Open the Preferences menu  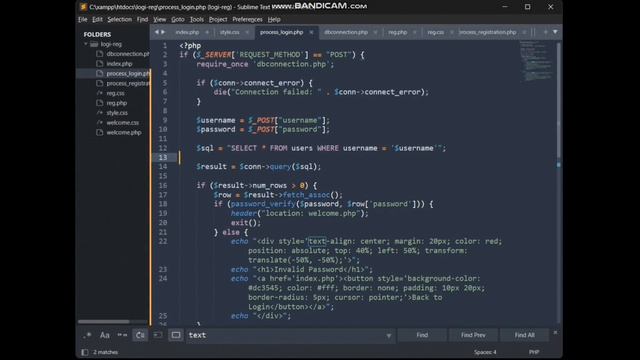coord(247,19)
